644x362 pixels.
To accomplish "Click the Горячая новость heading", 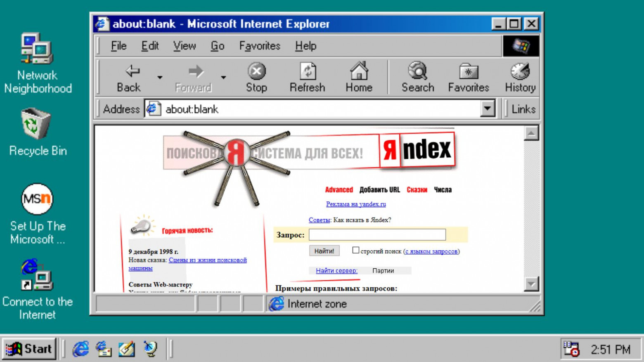I will coord(187,230).
